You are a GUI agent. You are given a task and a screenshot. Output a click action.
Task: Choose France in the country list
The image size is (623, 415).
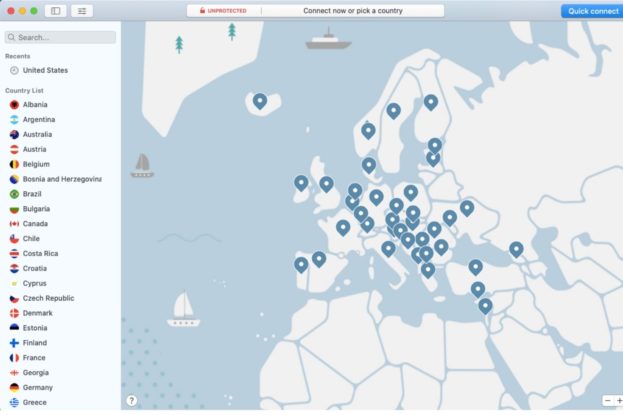pyautogui.click(x=34, y=358)
